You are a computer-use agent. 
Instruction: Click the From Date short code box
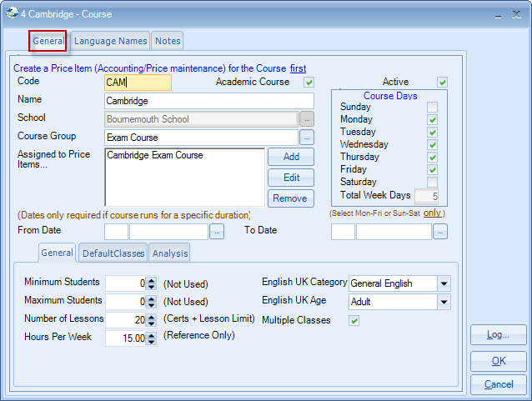click(116, 232)
